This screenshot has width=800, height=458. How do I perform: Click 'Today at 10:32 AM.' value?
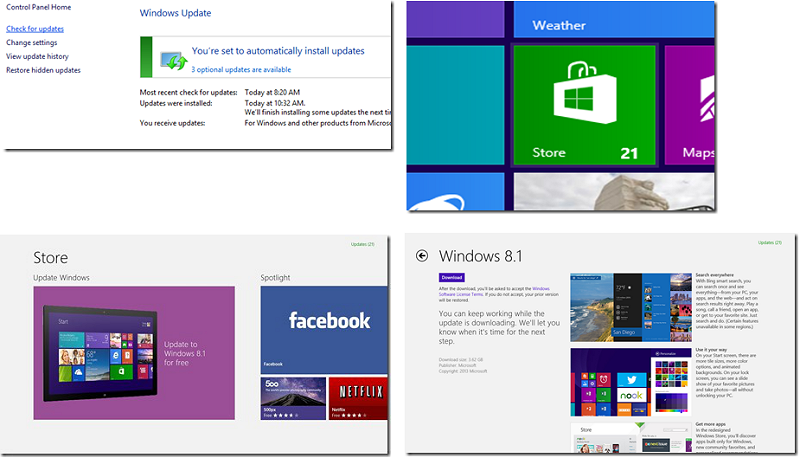coord(274,103)
